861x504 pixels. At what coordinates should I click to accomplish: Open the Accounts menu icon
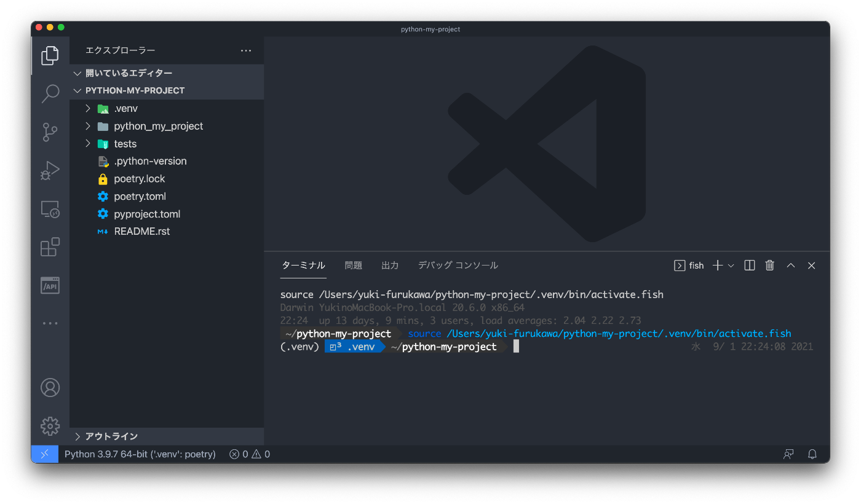coord(50,388)
